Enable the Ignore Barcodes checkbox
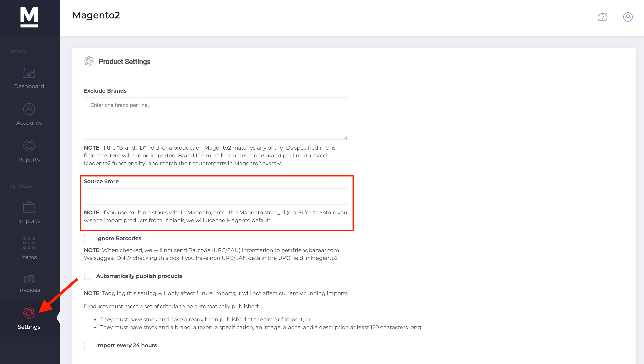This screenshot has height=364, width=644. 88,239
